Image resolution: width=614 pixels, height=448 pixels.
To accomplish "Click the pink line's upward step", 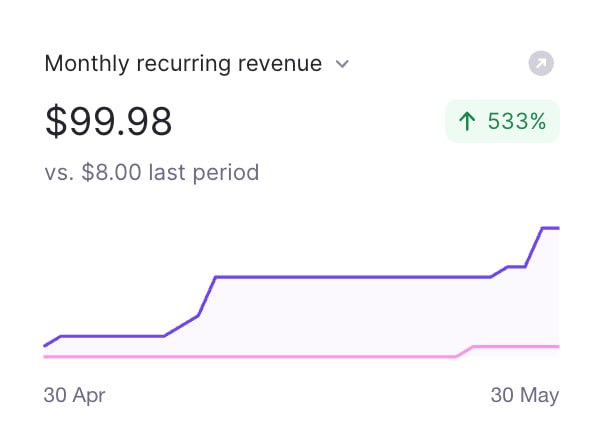I will [x=464, y=352].
